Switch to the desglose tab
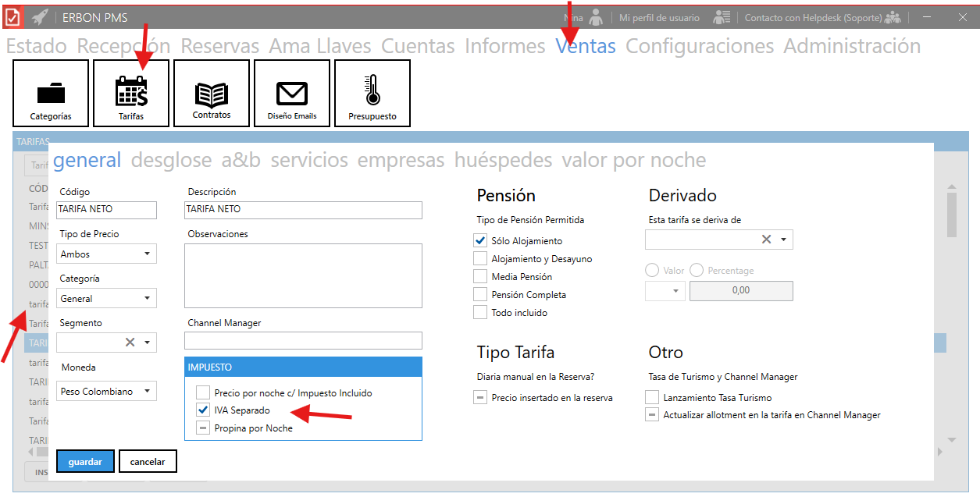Image resolution: width=980 pixels, height=497 pixels. point(171,161)
